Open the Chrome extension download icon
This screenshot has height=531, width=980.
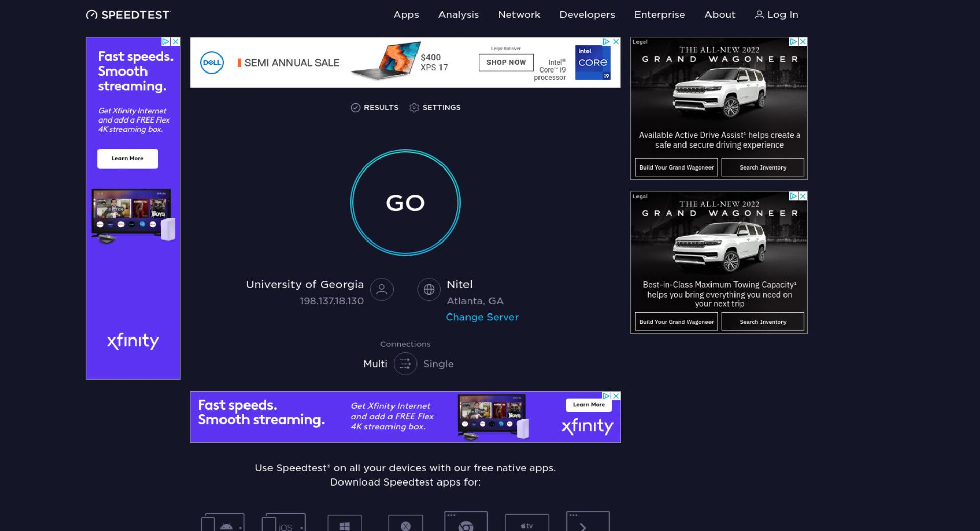coord(466,521)
